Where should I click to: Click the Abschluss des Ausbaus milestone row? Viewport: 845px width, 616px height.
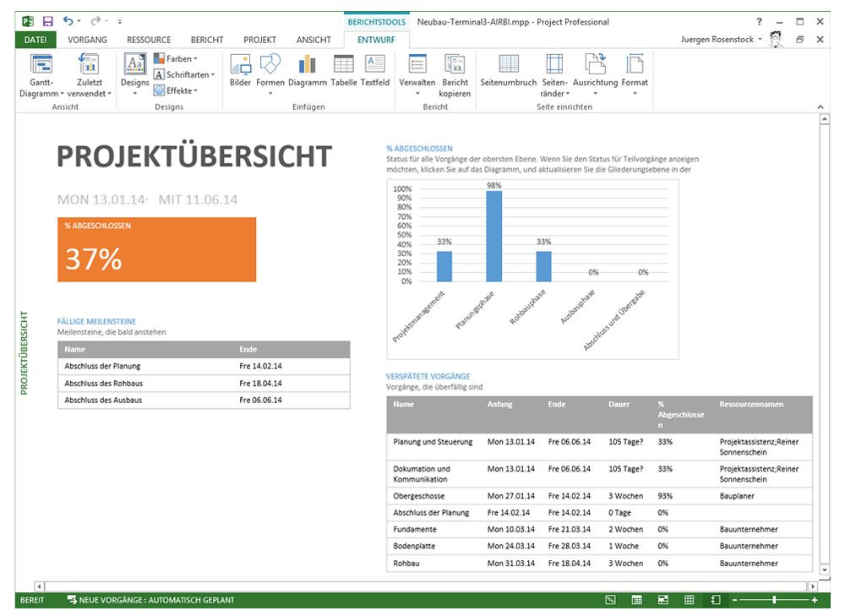[204, 400]
